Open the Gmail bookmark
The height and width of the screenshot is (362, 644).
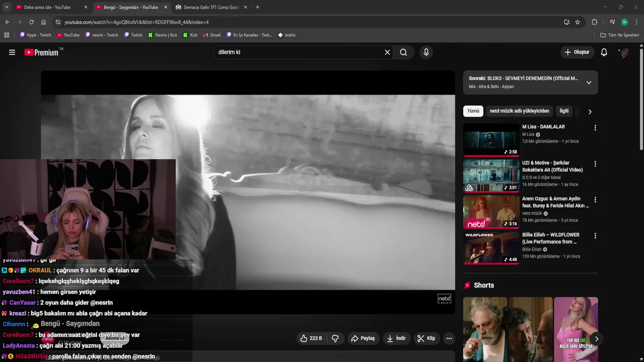click(212, 35)
